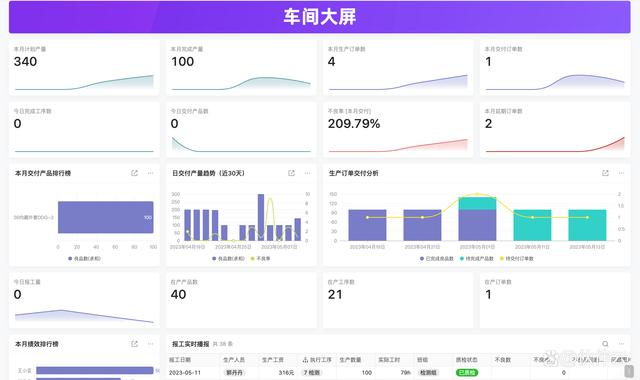
Task: Open more menu on 日交付产量趋势 chart
Action: [307, 173]
